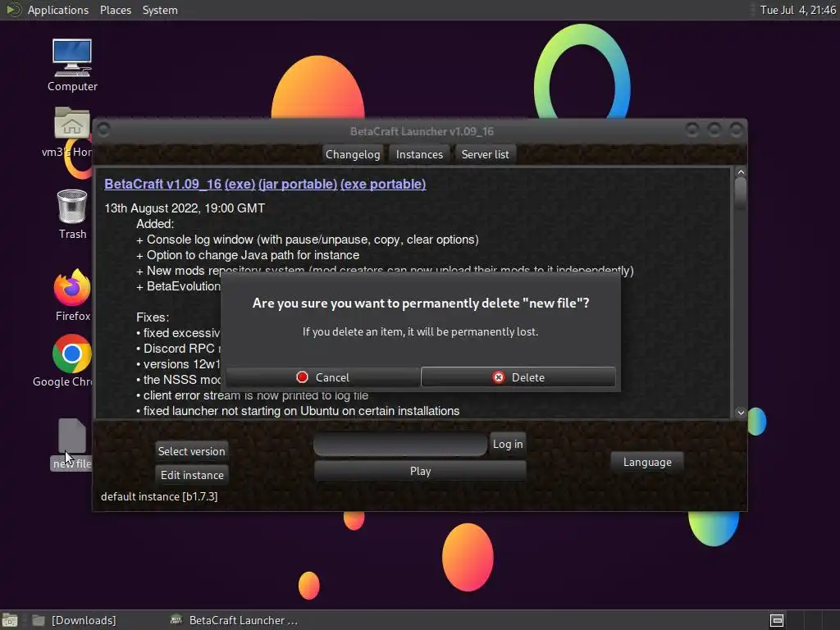The height and width of the screenshot is (630, 840).
Task: Open the Trash desktop icon
Action: (x=72, y=214)
